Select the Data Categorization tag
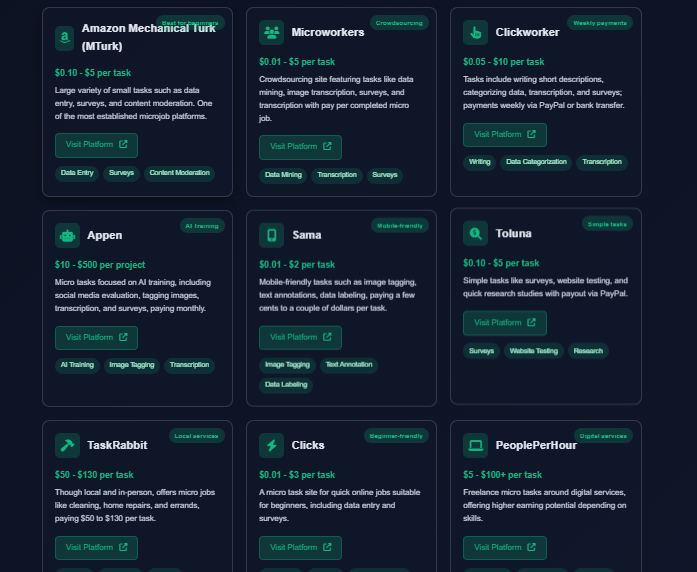Viewport: 697px width, 572px height. click(x=536, y=162)
